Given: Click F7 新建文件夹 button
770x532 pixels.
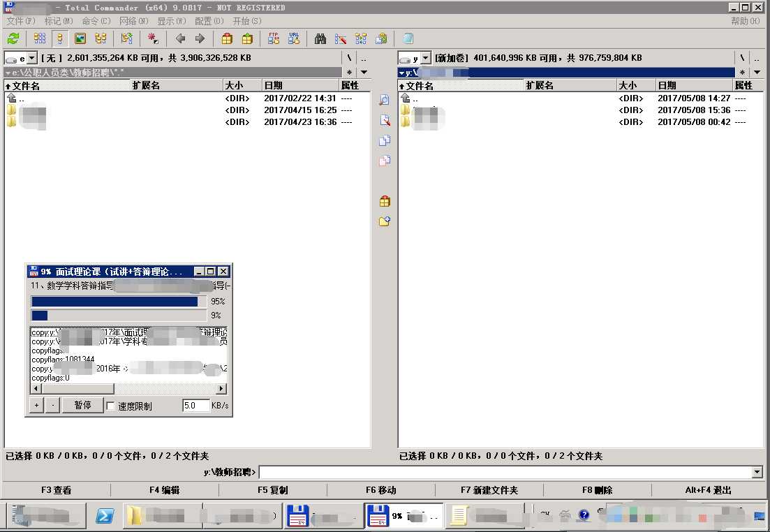Looking at the screenshot, I should click(x=489, y=490).
